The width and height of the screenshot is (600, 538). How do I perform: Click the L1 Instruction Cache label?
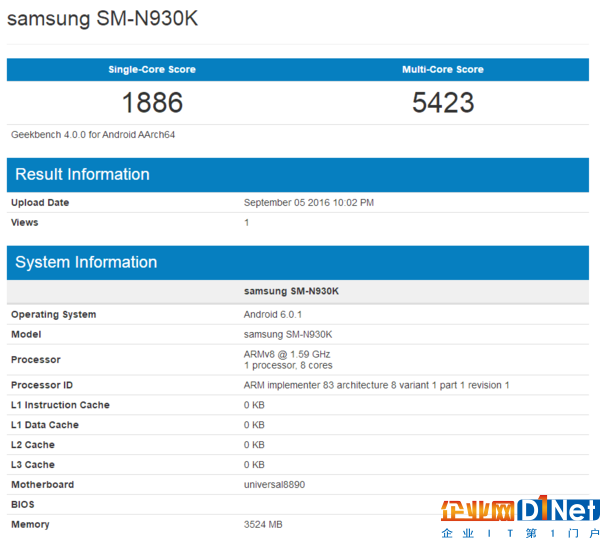coord(60,405)
